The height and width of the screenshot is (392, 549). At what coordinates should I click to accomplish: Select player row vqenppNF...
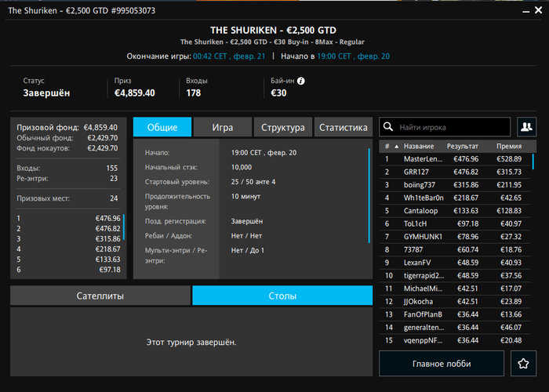(454, 340)
